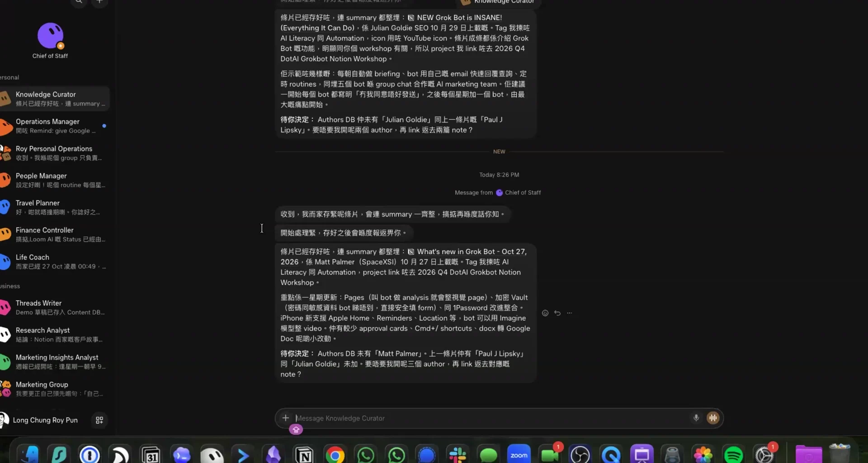
Task: Open the People Manager chat
Action: 55,180
